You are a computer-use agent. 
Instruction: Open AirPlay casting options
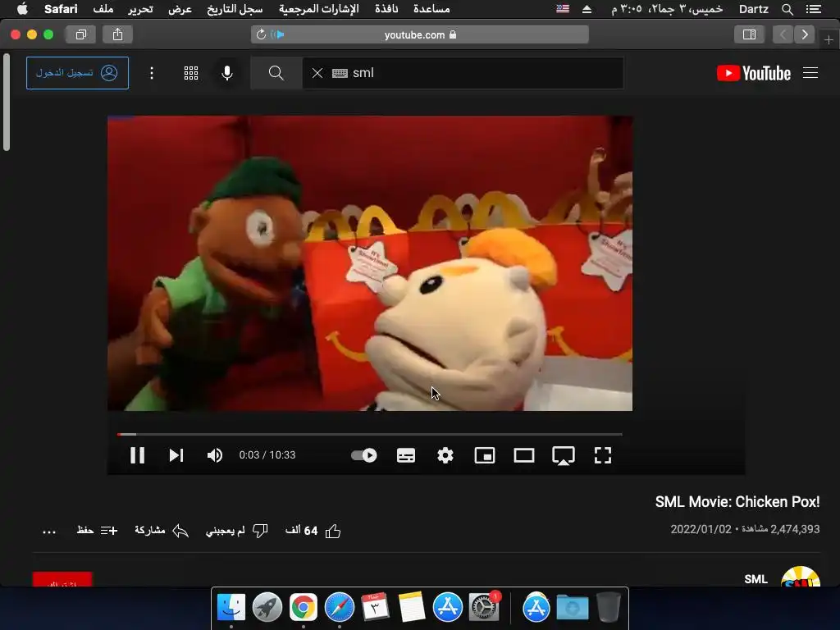[x=564, y=456]
